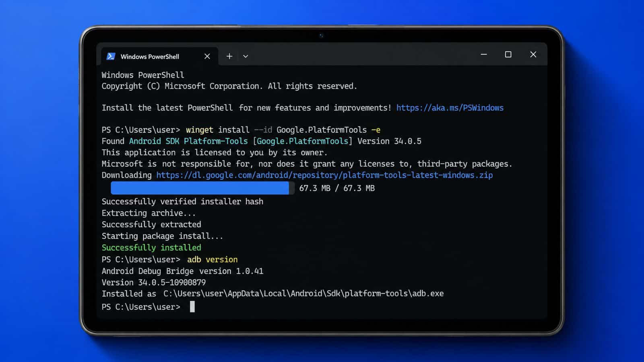The height and width of the screenshot is (362, 644).
Task: Click the PowerShell icon on the tab
Action: pos(111,56)
